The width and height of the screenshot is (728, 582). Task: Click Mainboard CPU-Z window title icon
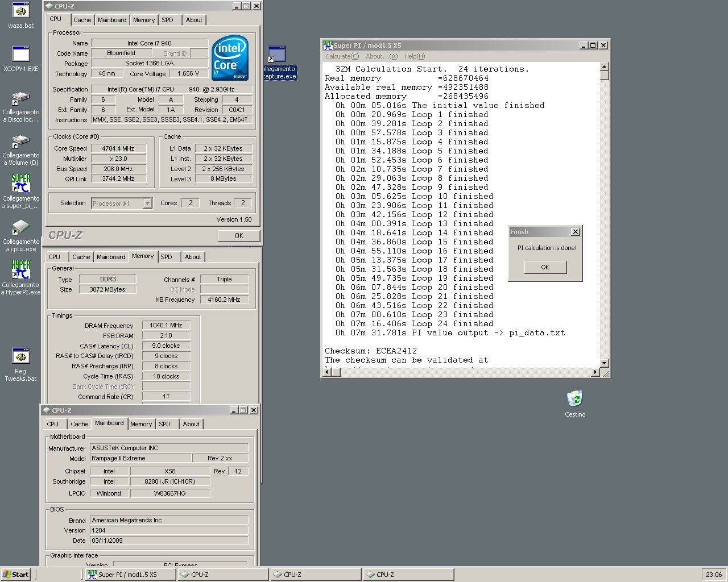[x=47, y=410]
